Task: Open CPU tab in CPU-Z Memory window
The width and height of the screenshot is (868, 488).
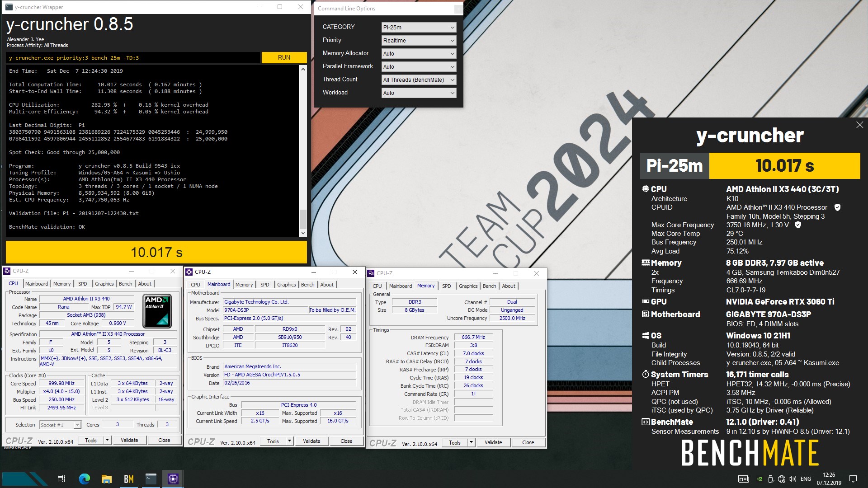Action: tap(377, 286)
